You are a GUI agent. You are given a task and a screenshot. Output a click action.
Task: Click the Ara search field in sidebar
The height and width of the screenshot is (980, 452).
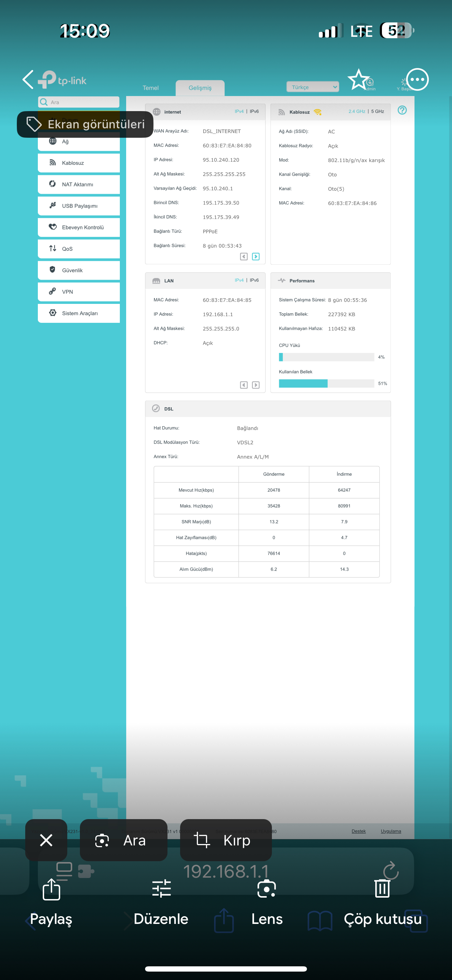point(79,102)
